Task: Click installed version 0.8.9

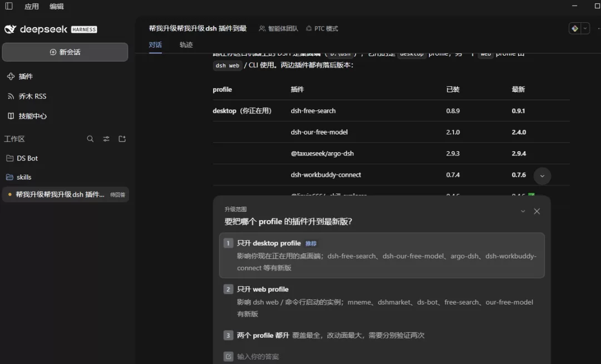Action: [x=453, y=111]
